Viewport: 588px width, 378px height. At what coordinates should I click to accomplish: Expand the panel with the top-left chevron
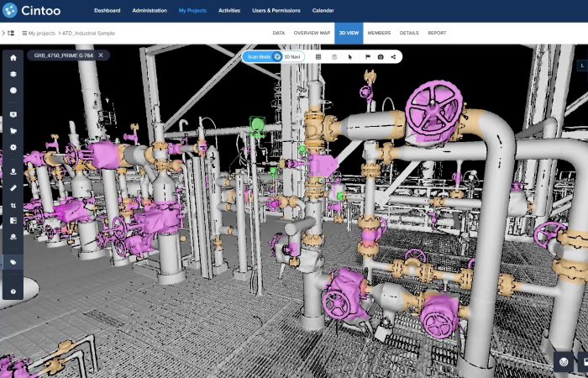point(3,33)
